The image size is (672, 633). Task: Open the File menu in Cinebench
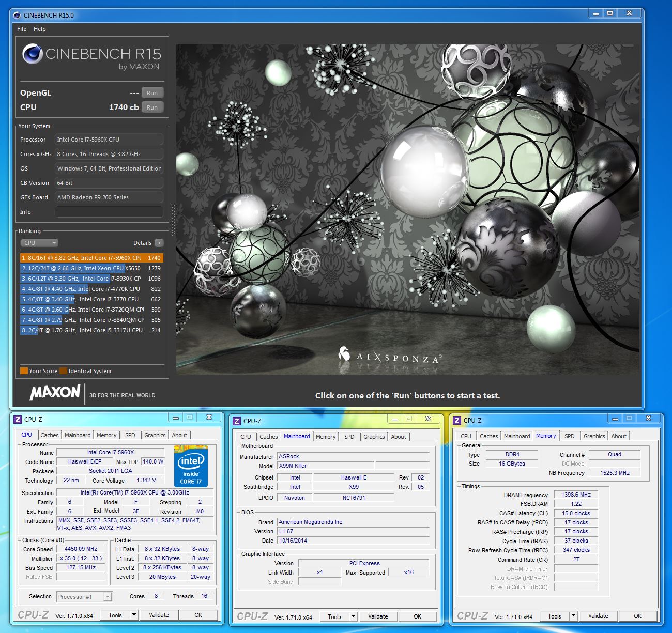tap(22, 29)
